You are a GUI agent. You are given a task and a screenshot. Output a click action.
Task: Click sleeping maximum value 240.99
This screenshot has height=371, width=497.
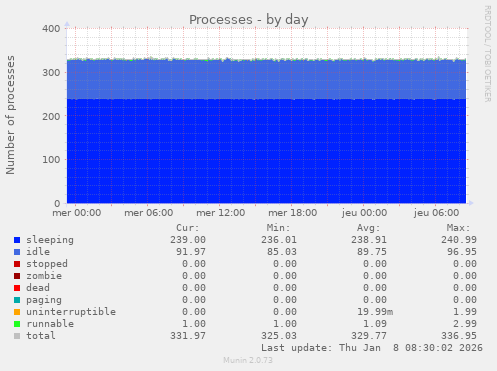click(x=459, y=240)
